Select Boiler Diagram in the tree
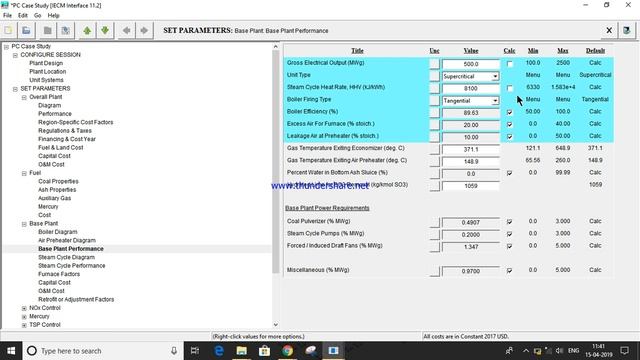 (58, 232)
